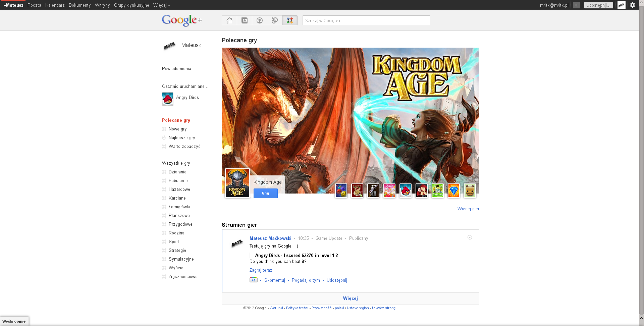Focus the Szukaj w Google+ search field
This screenshot has width=644, height=326.
coord(366,20)
